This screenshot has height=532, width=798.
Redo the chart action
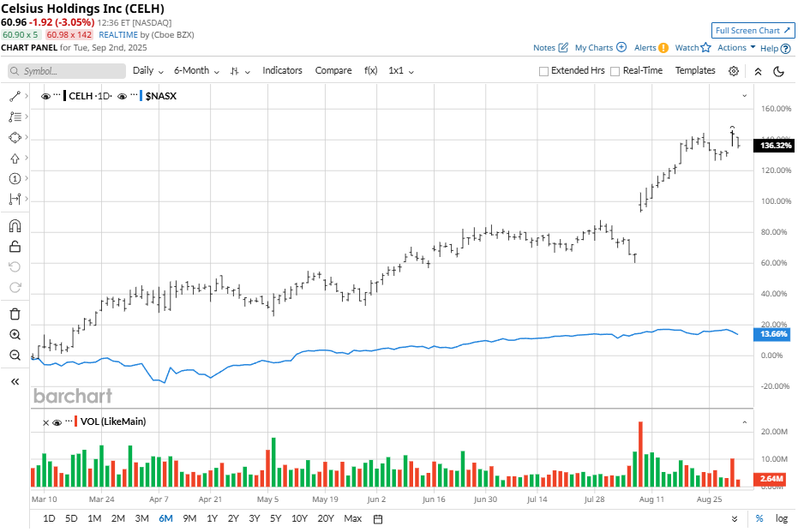15,287
